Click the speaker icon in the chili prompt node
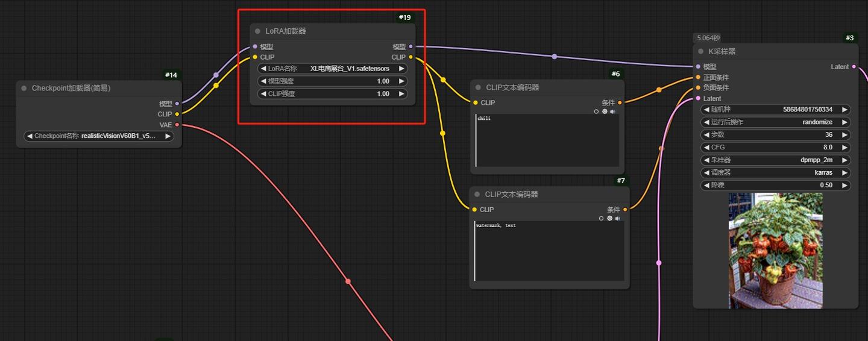The image size is (868, 341). pyautogui.click(x=612, y=111)
